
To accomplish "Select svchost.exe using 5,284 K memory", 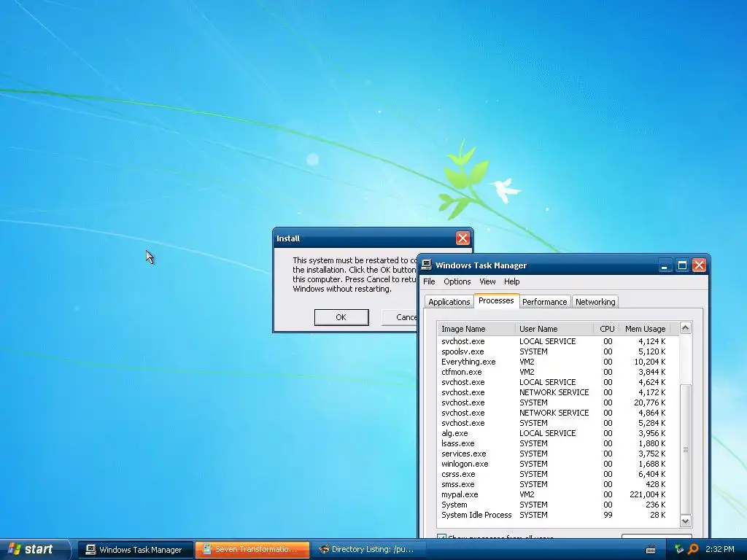I will 557,423.
